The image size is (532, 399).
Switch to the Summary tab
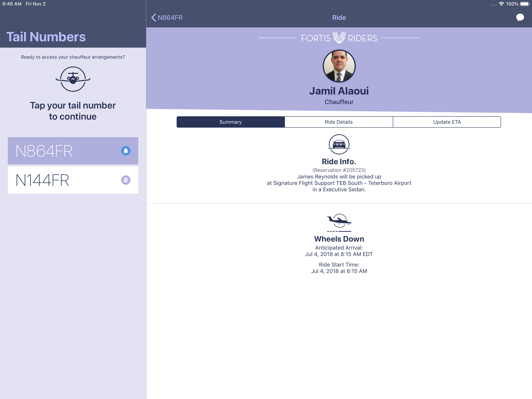pyautogui.click(x=231, y=122)
